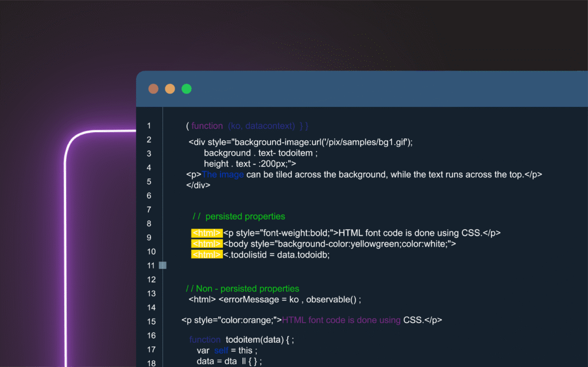Select line number 1 in the gutter
This screenshot has height=367, width=588.
click(x=149, y=126)
